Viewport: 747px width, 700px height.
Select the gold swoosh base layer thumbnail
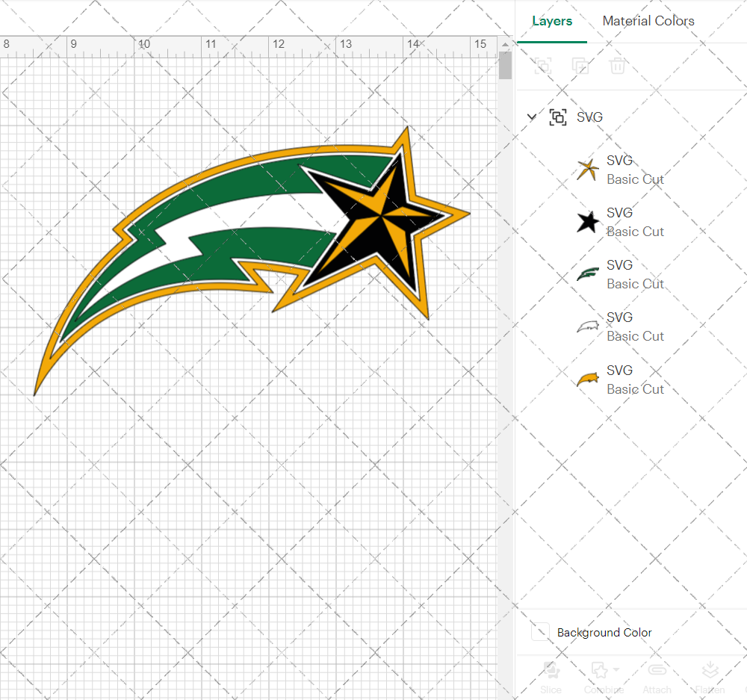(587, 380)
